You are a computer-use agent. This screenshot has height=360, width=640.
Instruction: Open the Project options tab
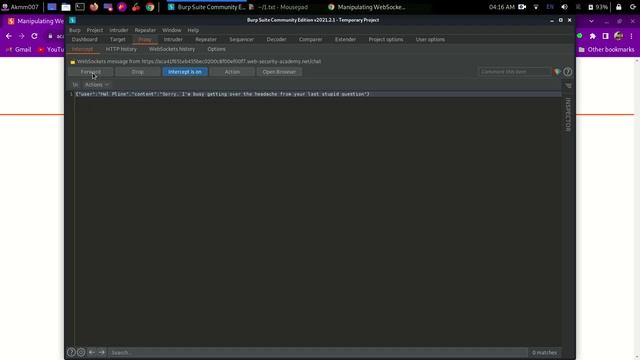pos(386,40)
